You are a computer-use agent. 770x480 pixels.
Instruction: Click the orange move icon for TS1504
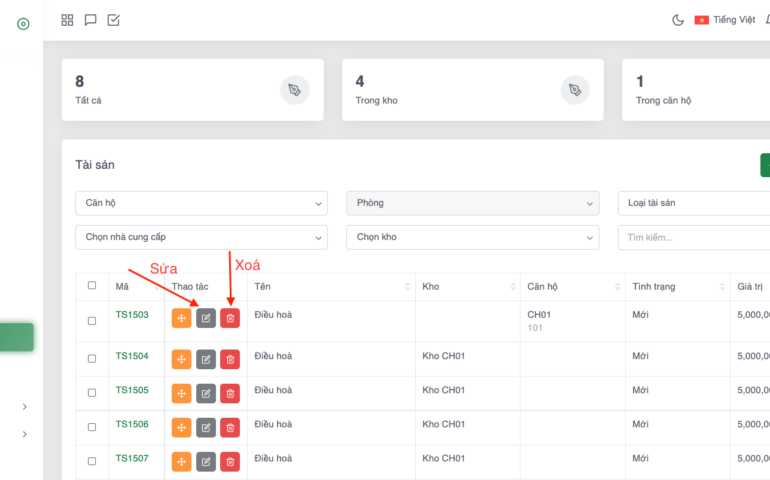point(181,359)
